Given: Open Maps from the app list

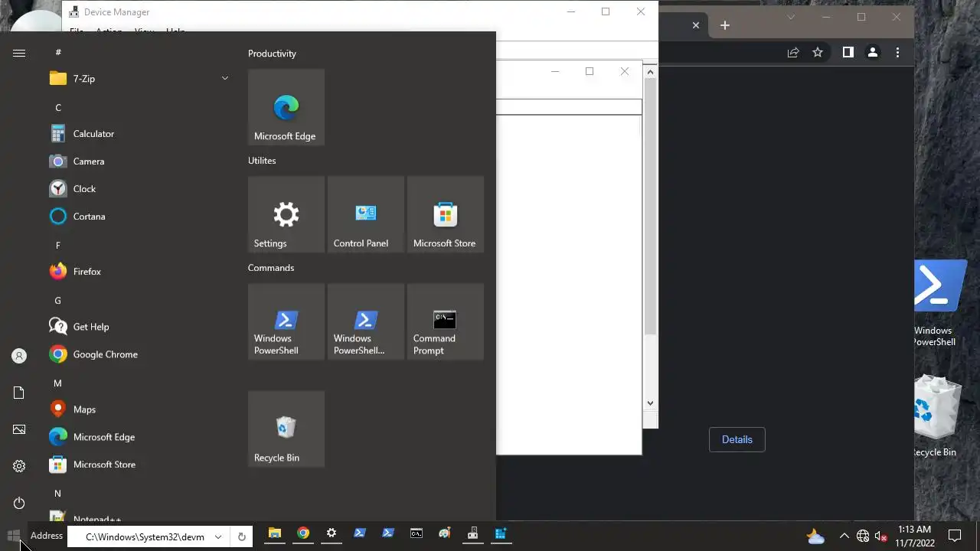Looking at the screenshot, I should [139, 409].
